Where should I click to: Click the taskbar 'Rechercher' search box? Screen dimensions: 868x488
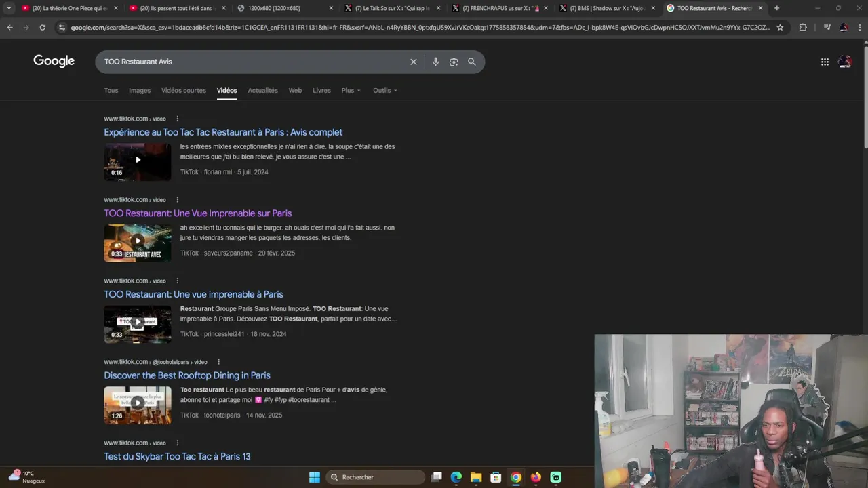pos(376,477)
